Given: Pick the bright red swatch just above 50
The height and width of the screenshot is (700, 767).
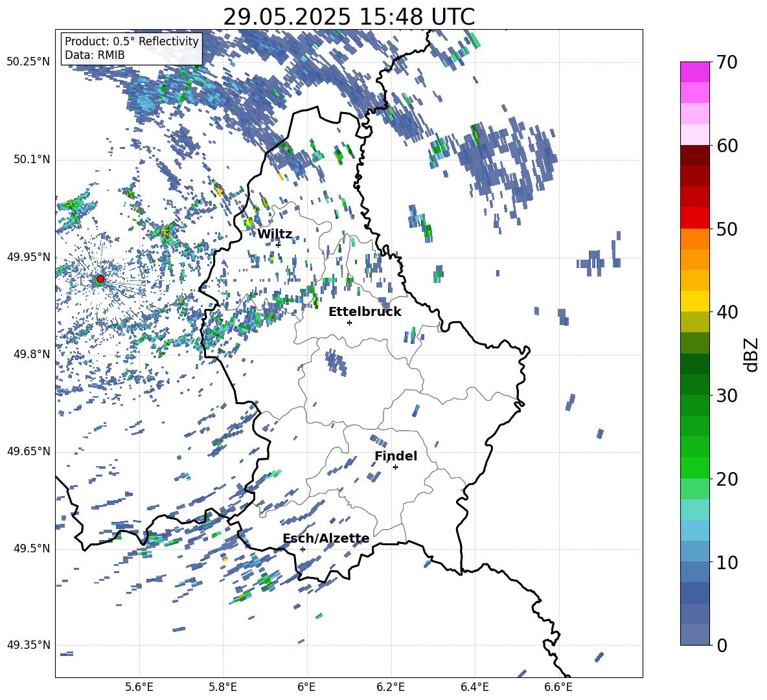Looking at the screenshot, I should (x=695, y=218).
